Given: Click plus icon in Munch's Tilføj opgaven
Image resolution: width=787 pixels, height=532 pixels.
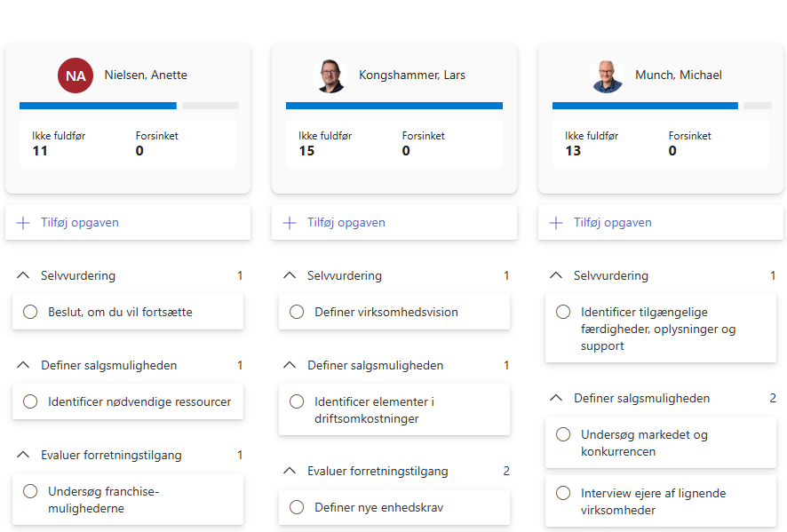Looking at the screenshot, I should coord(556,223).
